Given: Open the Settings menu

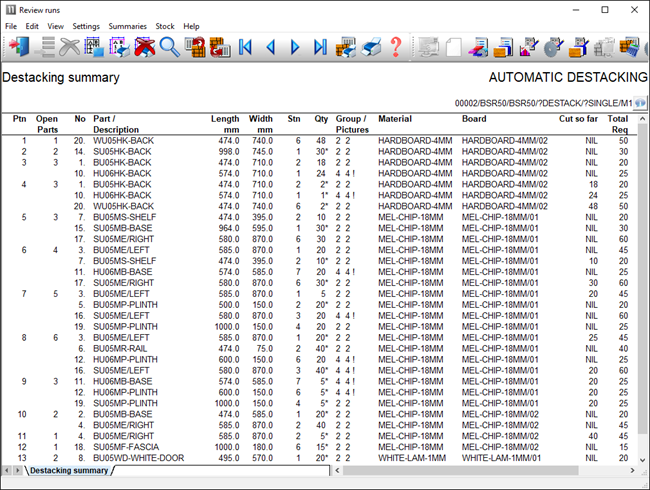Looking at the screenshot, I should pos(86,25).
